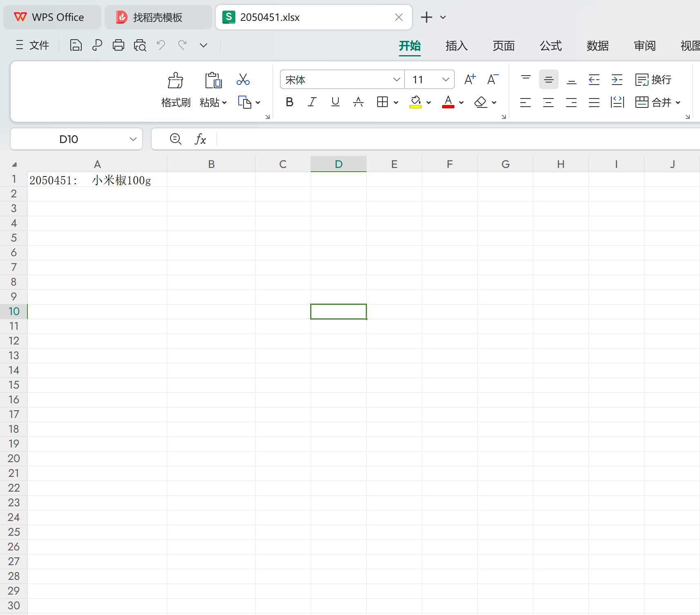Click the Save icon in quick toolbar

click(x=76, y=45)
